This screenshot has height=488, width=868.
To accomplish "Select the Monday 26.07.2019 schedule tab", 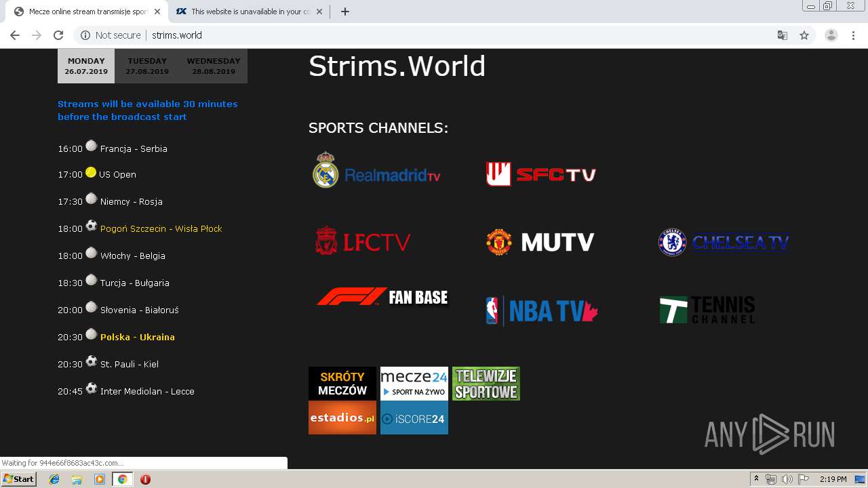I will pos(86,66).
